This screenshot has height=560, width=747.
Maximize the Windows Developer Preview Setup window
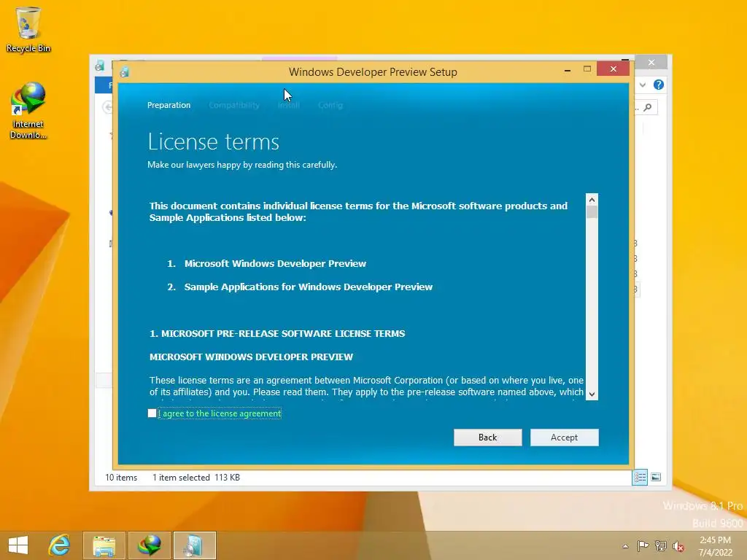click(587, 69)
